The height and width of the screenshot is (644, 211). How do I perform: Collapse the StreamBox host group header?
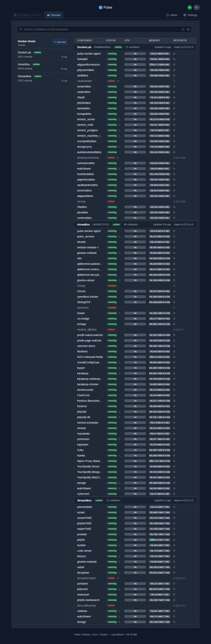84,500
